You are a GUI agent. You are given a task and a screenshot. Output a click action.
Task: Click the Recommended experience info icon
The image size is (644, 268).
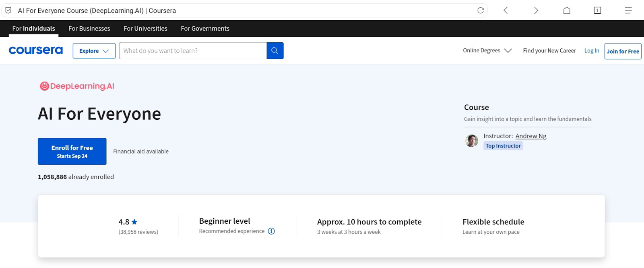coord(271,231)
